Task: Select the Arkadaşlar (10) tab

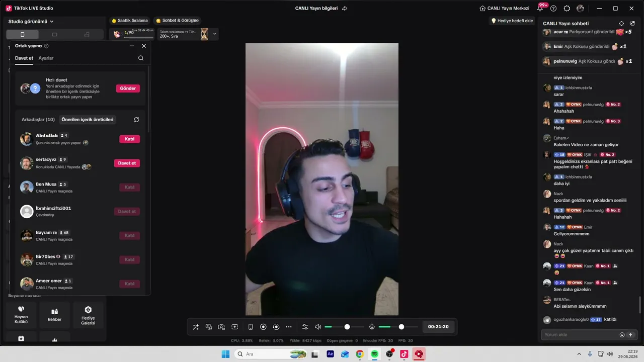Action: pos(38,120)
